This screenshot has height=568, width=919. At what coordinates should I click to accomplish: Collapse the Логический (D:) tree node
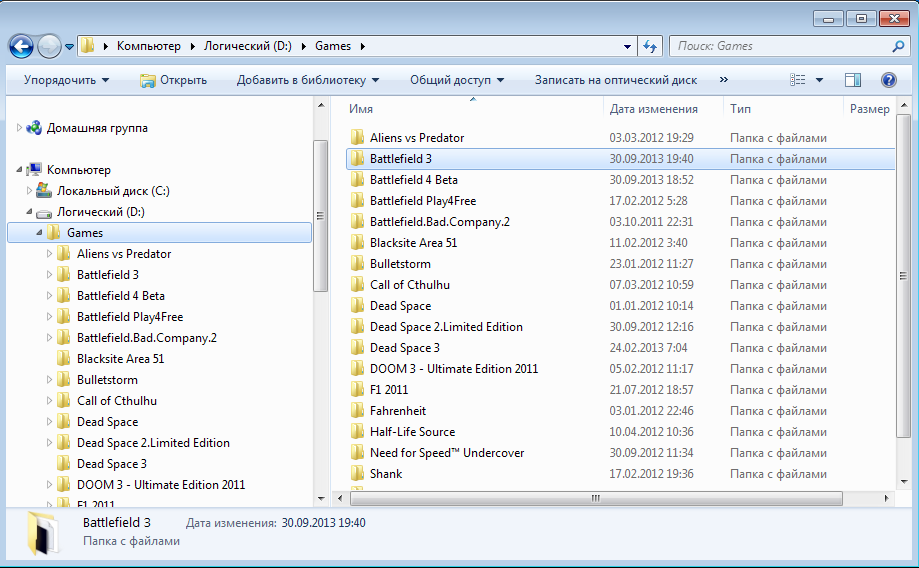(29, 212)
